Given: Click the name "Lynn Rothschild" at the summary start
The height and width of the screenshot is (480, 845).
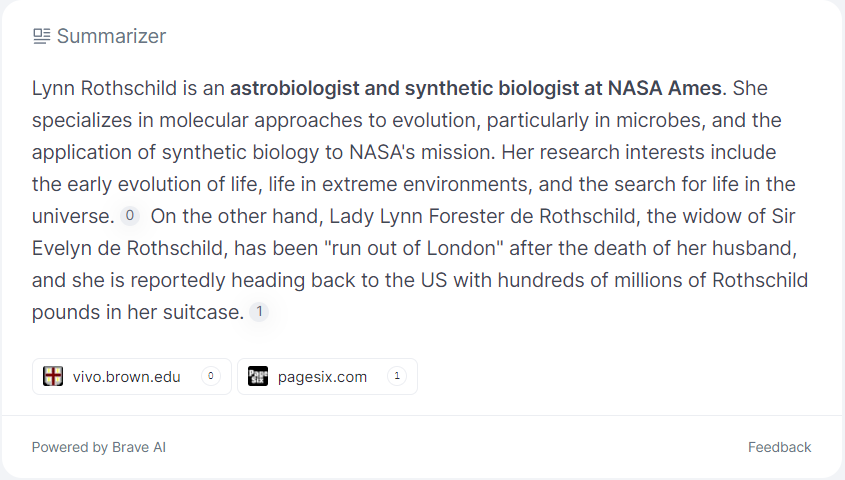Looking at the screenshot, I should tap(105, 88).
